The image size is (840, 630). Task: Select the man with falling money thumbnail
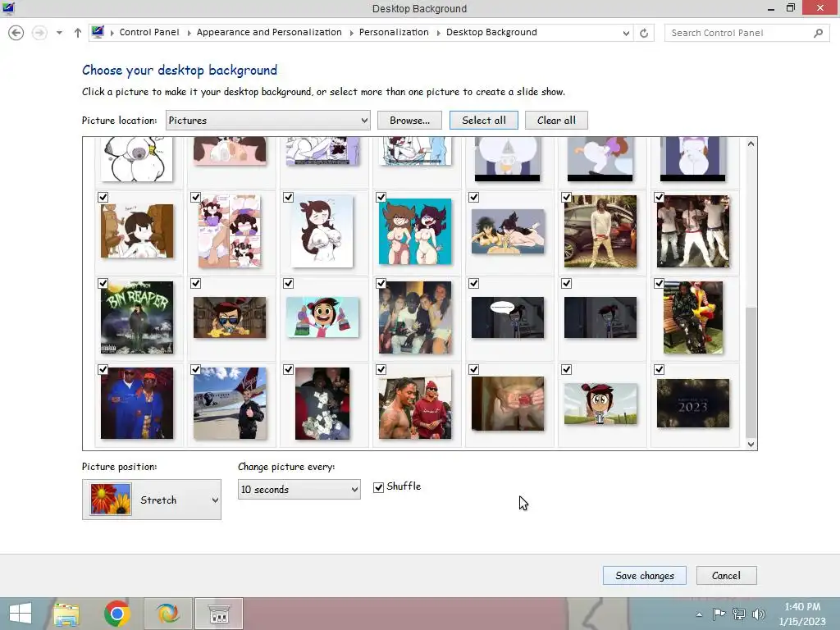click(322, 404)
